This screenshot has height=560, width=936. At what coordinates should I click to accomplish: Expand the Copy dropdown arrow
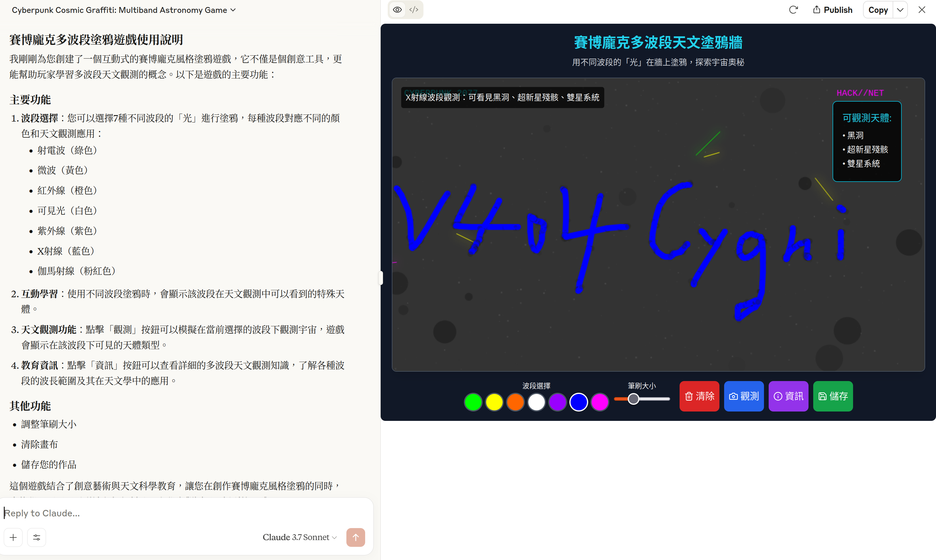pyautogui.click(x=900, y=10)
